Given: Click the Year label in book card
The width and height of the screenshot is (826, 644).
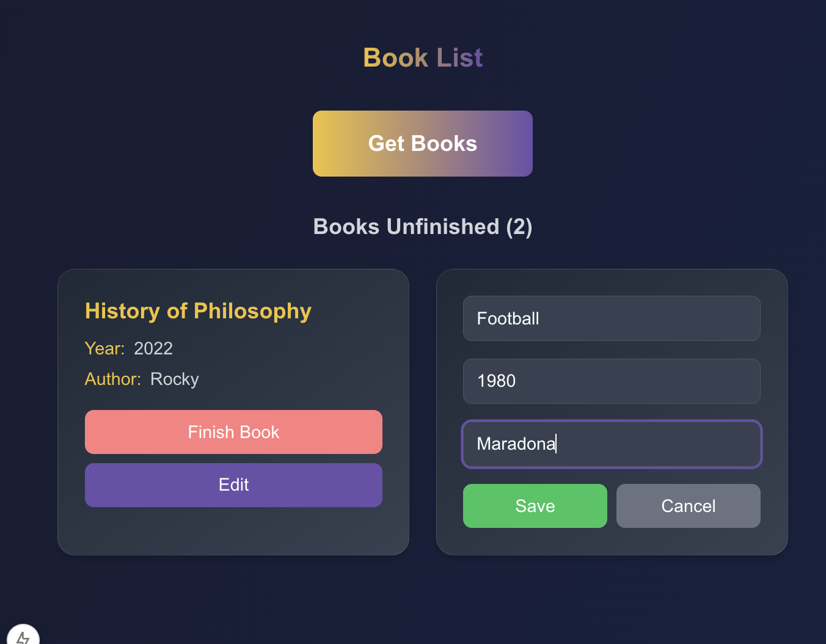Looking at the screenshot, I should point(104,348).
